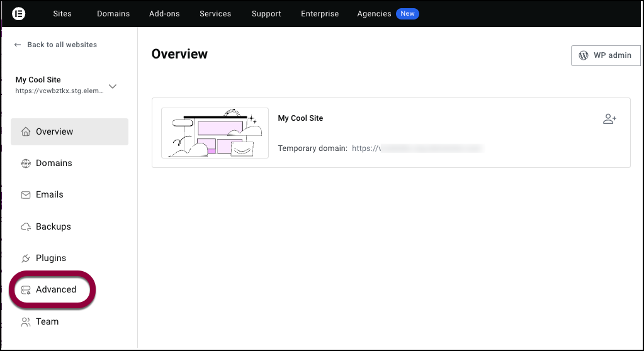Click the My Cool Site thumbnail image
The image size is (644, 351).
[215, 133]
